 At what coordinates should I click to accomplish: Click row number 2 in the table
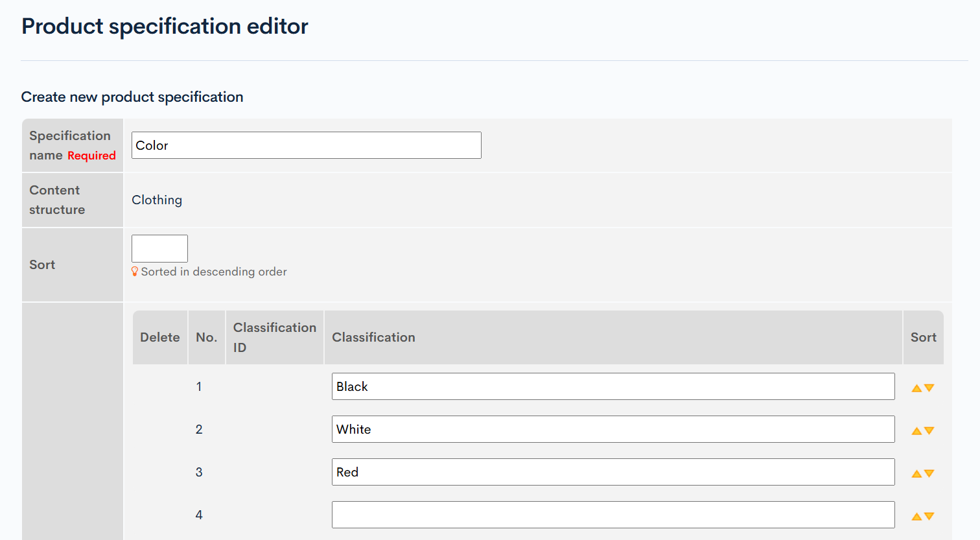coord(199,429)
